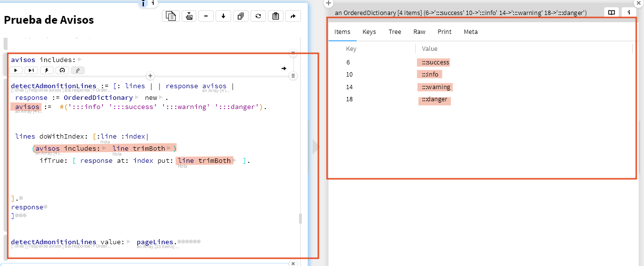Click the 'Prueba de Avisos' page title
Screen dimensions: 644x266
[49, 20]
